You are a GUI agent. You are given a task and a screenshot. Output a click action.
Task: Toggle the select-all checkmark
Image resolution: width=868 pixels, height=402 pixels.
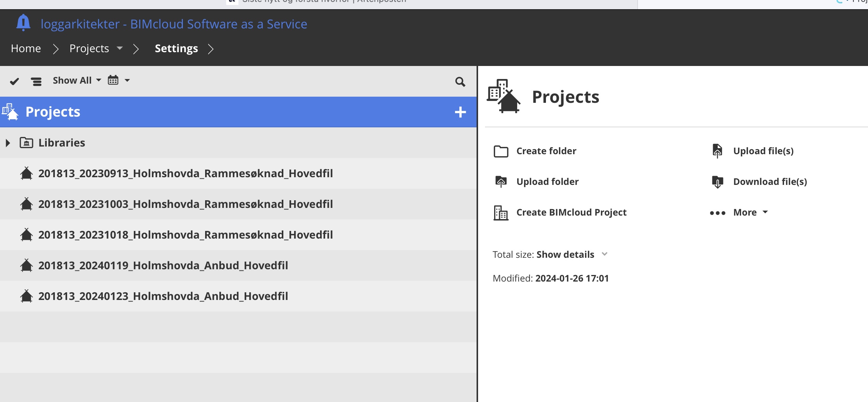(14, 81)
